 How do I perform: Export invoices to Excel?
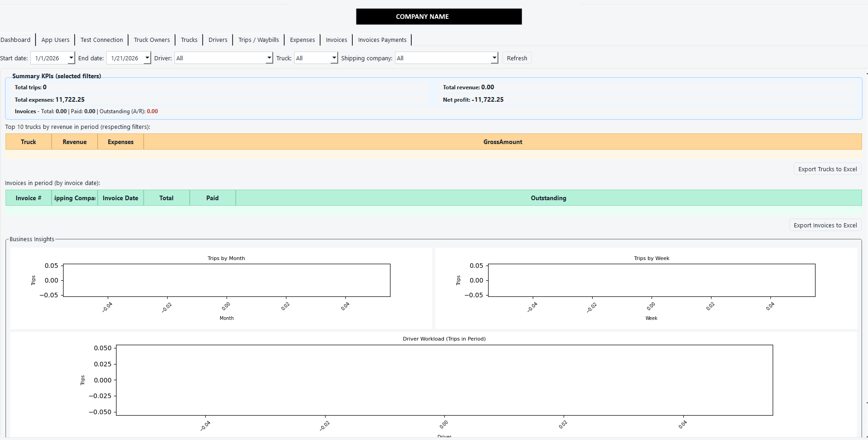pos(825,225)
